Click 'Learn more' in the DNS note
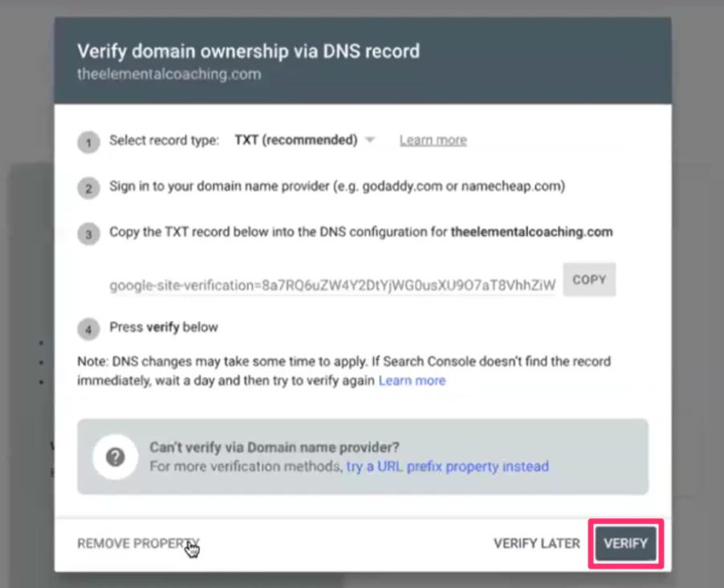Screen dimensions: 724x588 (412, 380)
